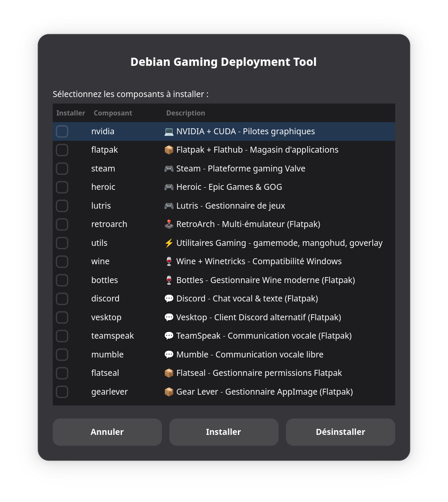The height and width of the screenshot is (502, 448).
Task: Click the joystick icon next to RetroArch
Action: coord(169,224)
